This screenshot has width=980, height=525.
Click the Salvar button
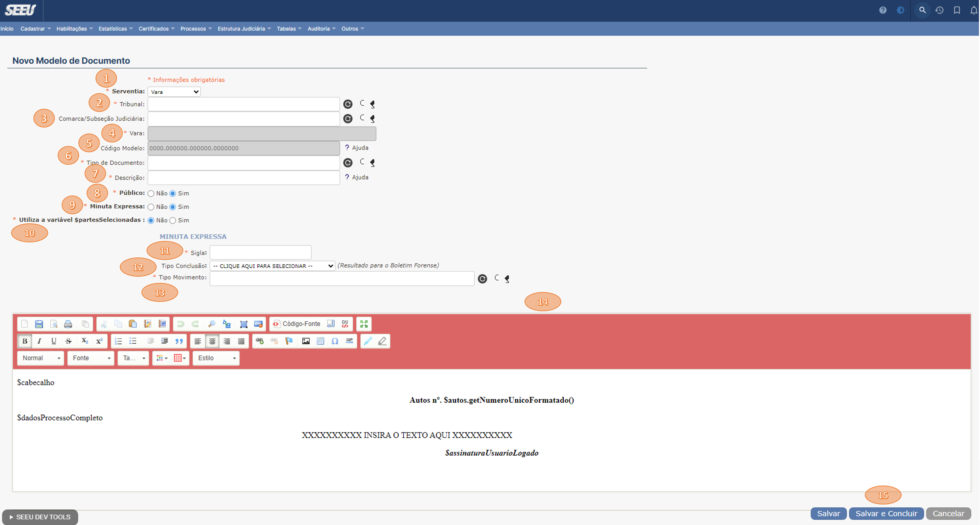point(828,514)
